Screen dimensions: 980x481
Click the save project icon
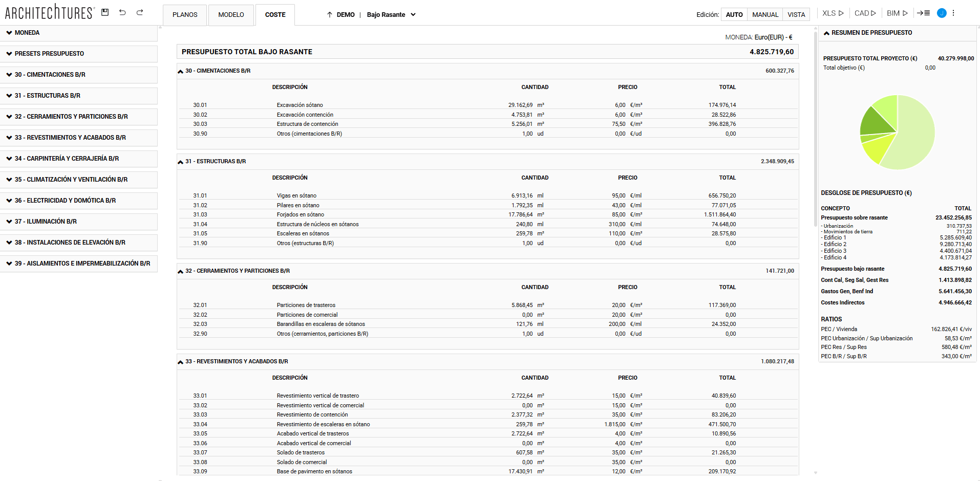coord(105,12)
